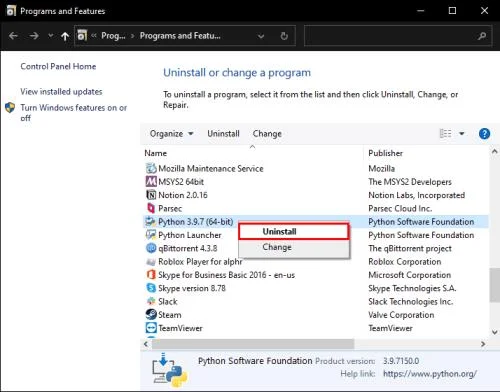
Task: Click Notion Labs, Incorporated publisher cell
Action: pyautogui.click(x=417, y=195)
